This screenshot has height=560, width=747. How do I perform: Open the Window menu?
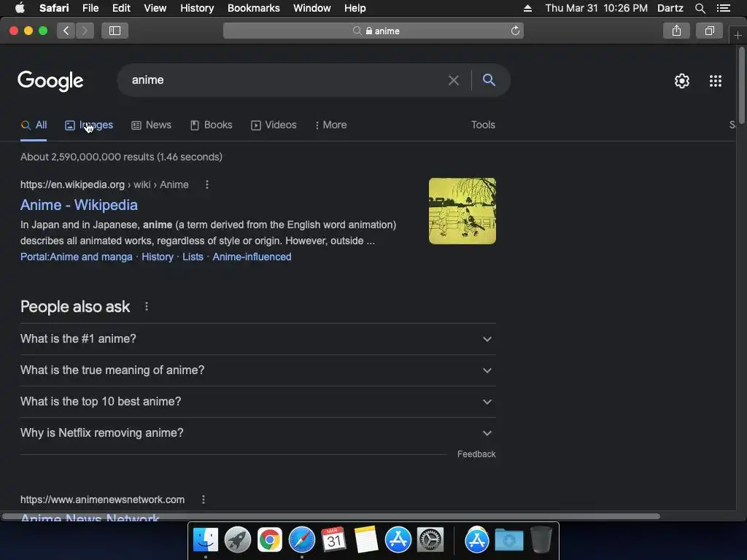tap(312, 8)
